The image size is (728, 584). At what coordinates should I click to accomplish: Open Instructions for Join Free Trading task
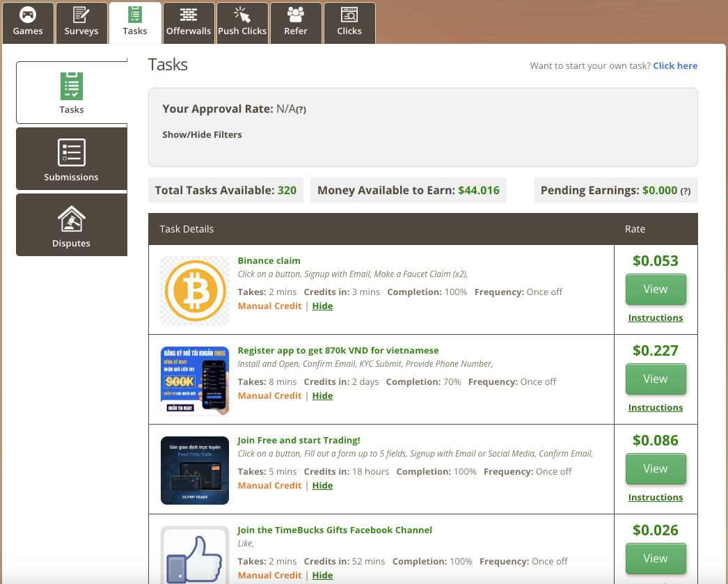coord(655,498)
